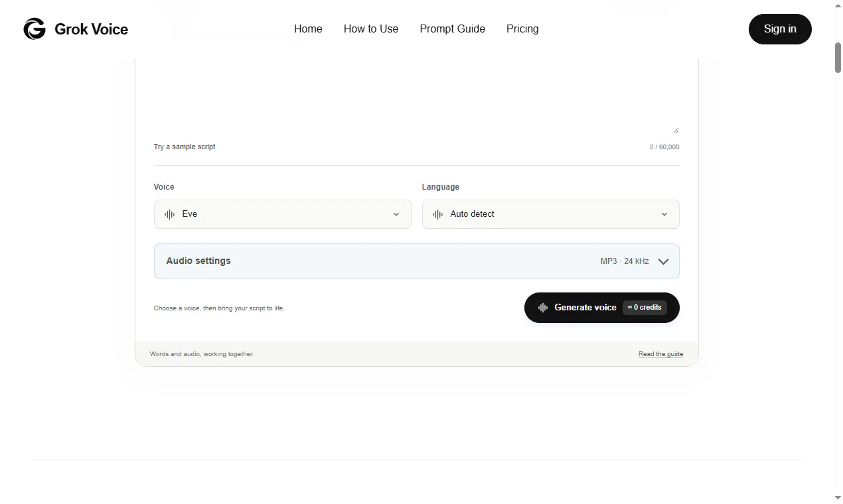Screen dimensions: 843x504
Task: Click the Voice field label
Action: (x=164, y=187)
